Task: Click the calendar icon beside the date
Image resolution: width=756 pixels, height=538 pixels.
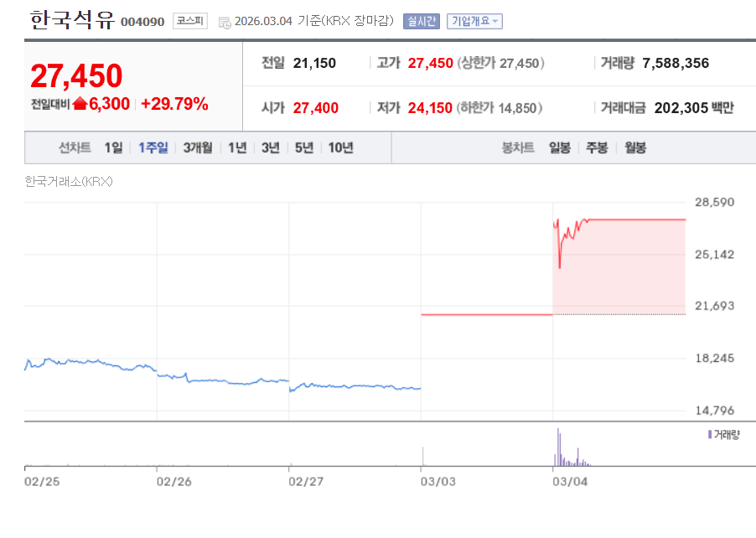Action: click(224, 22)
